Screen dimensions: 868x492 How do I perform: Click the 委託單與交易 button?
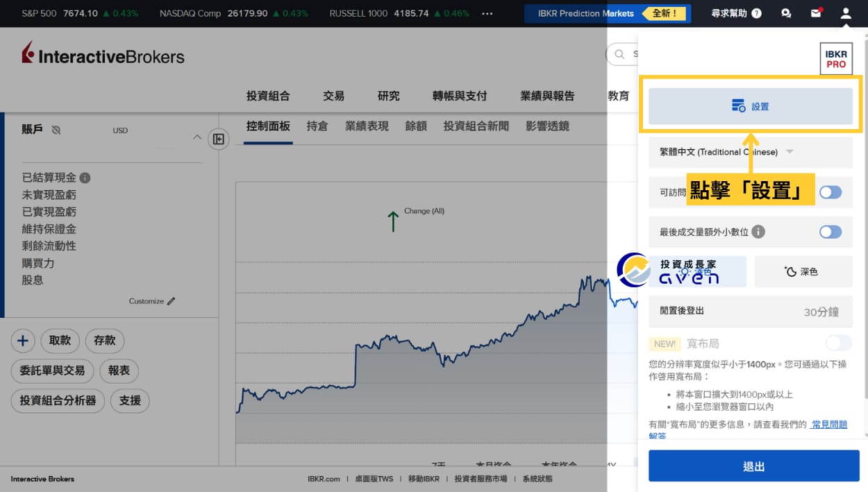pyautogui.click(x=52, y=371)
